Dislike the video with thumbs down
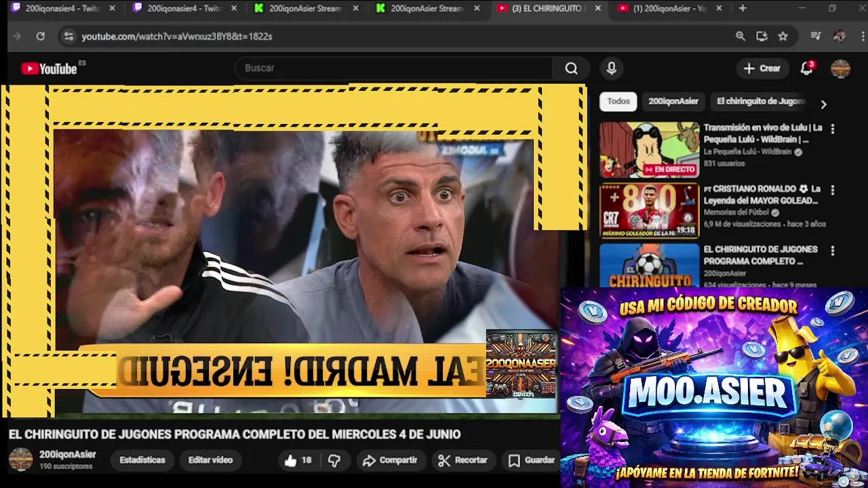This screenshot has height=488, width=868. (x=334, y=460)
